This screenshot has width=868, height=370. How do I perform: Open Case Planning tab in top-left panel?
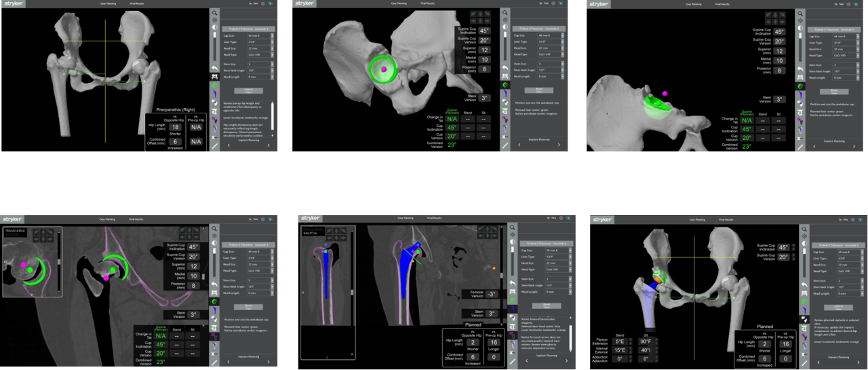pos(107,3)
